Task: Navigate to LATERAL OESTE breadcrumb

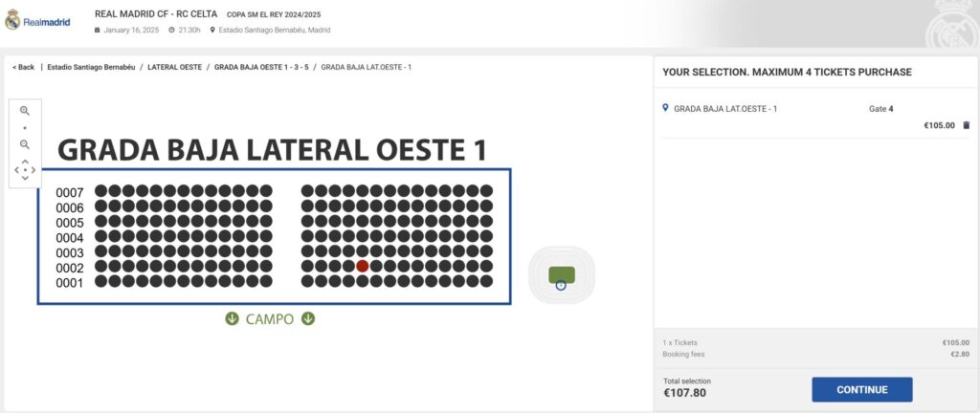Action: (x=177, y=67)
